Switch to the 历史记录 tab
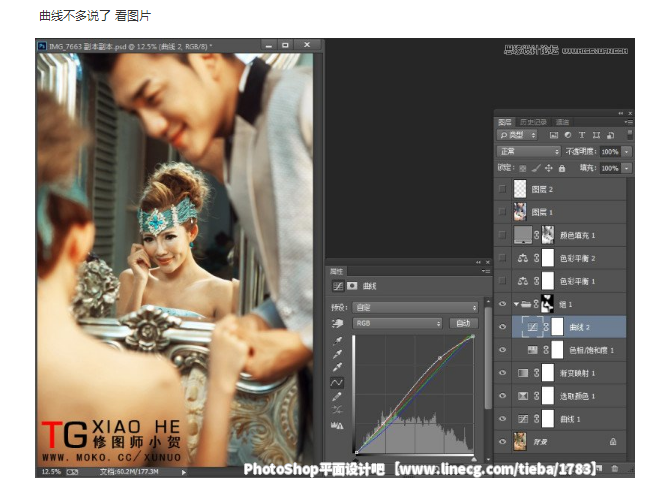 [x=533, y=122]
